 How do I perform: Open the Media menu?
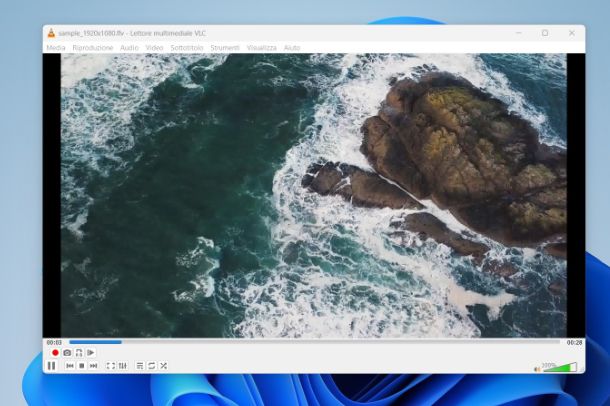click(56, 48)
